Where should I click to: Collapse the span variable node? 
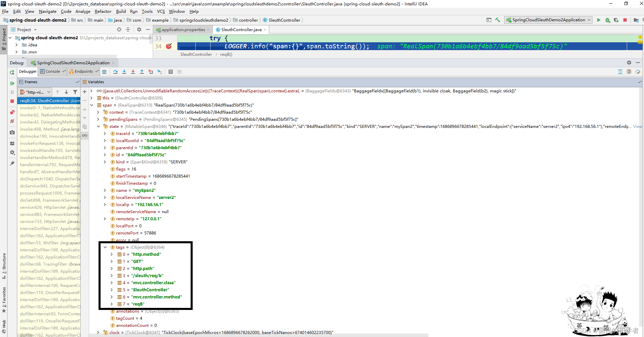pos(91,105)
